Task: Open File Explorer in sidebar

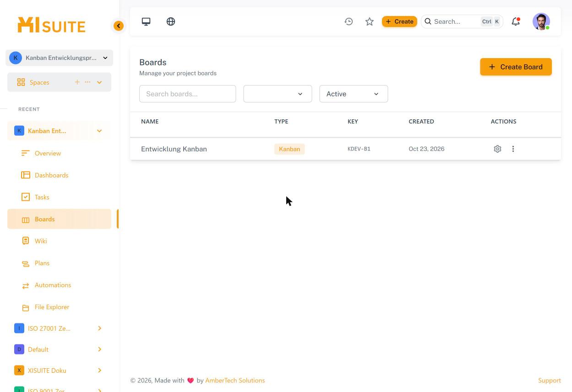Action: coord(59,307)
